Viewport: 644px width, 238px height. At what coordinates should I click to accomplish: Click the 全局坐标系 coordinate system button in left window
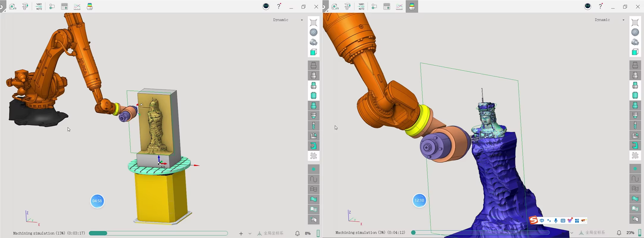pos(270,233)
